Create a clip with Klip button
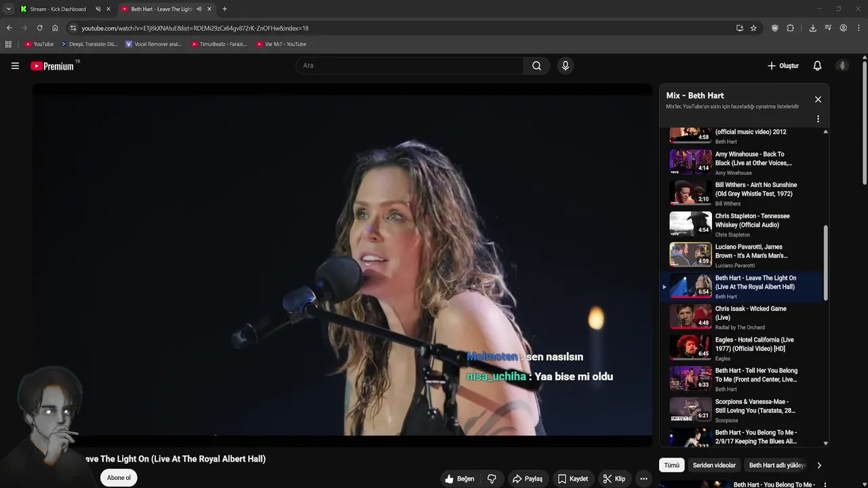Viewport: 868px width, 488px height. (614, 479)
